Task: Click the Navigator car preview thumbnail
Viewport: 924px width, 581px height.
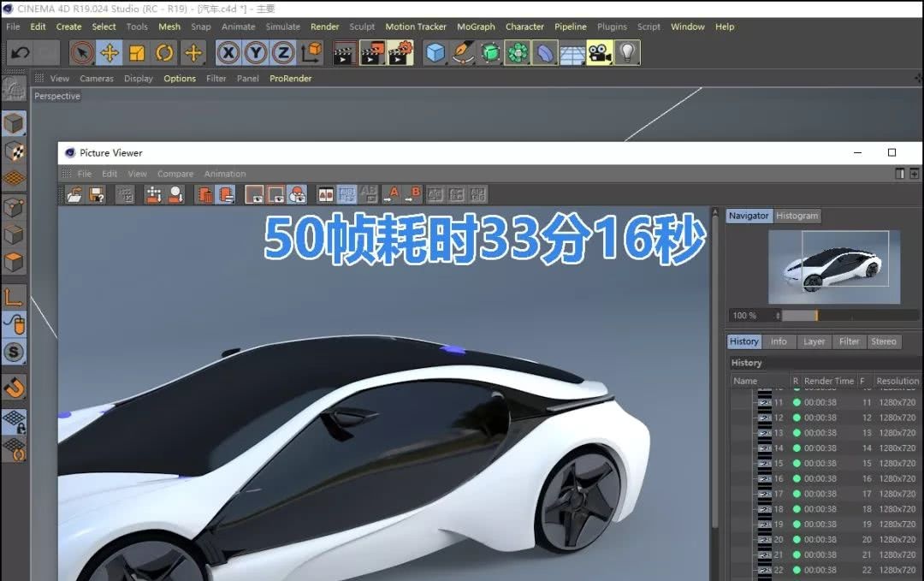Action: pyautogui.click(x=834, y=267)
